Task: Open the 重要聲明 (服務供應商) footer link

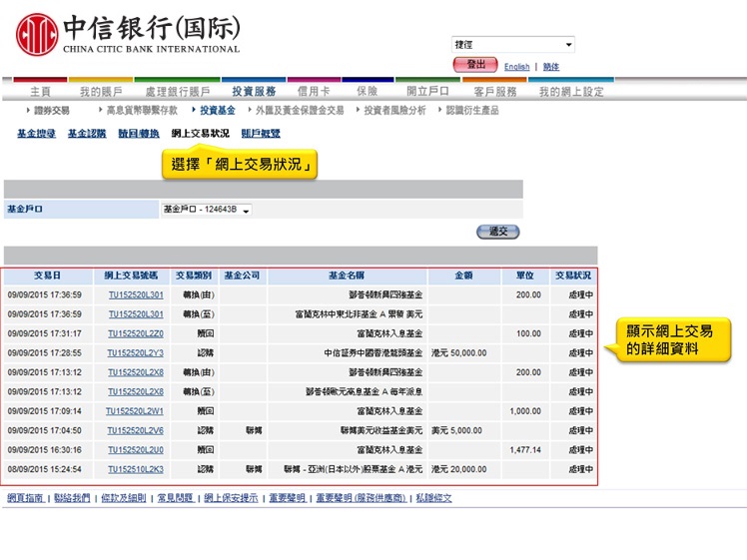Action: (362, 498)
